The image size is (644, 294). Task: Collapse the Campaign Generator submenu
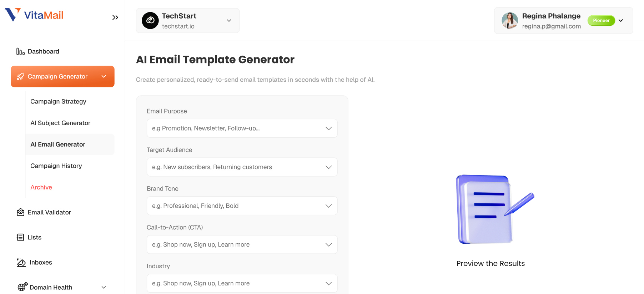[104, 76]
